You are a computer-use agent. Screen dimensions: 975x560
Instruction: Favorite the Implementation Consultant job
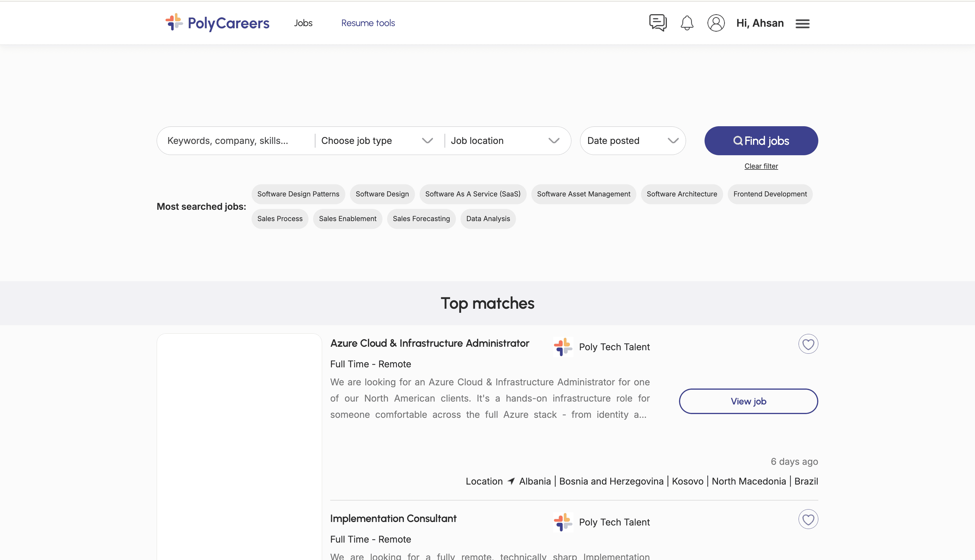[808, 519]
